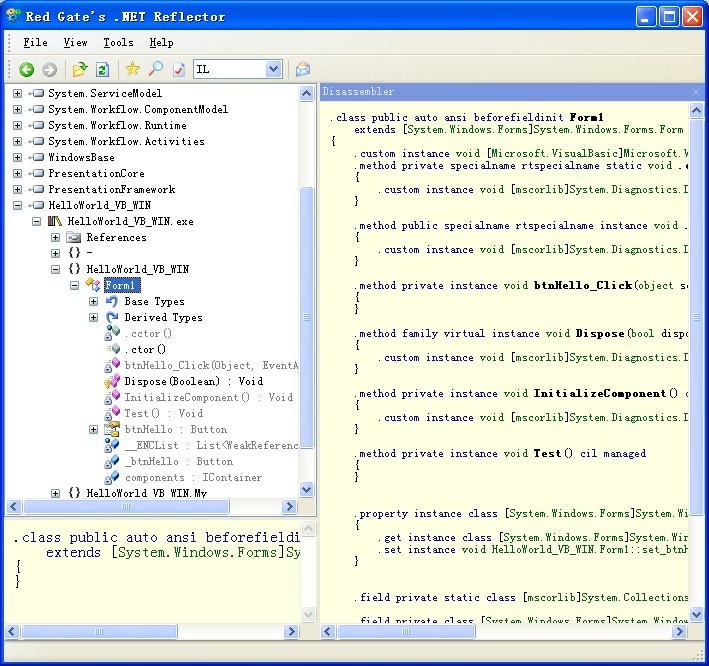709x666 pixels.
Task: Click the disassembler horizontal scroll-right arrow
Action: tap(679, 631)
